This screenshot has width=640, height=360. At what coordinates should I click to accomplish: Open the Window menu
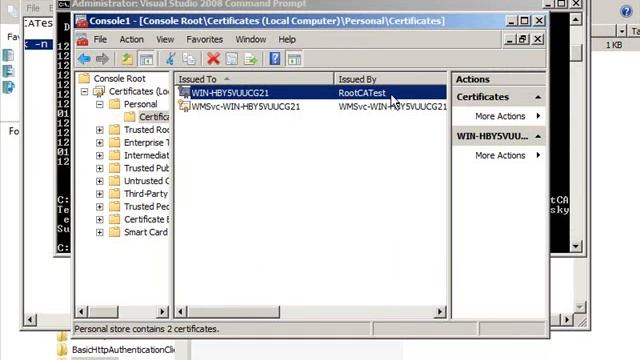[251, 40]
